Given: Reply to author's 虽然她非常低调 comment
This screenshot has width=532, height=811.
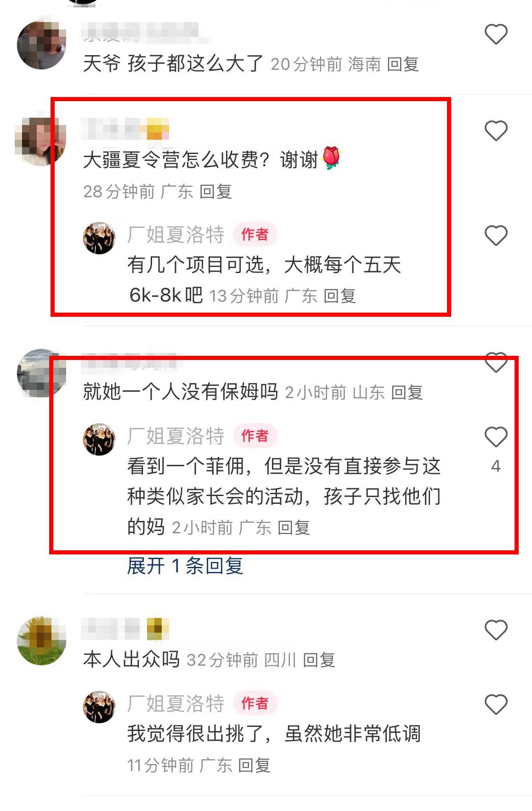Looking at the screenshot, I should 254,765.
